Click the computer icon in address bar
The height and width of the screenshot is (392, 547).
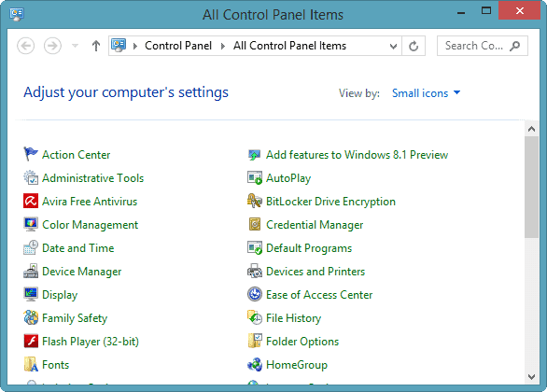click(119, 46)
